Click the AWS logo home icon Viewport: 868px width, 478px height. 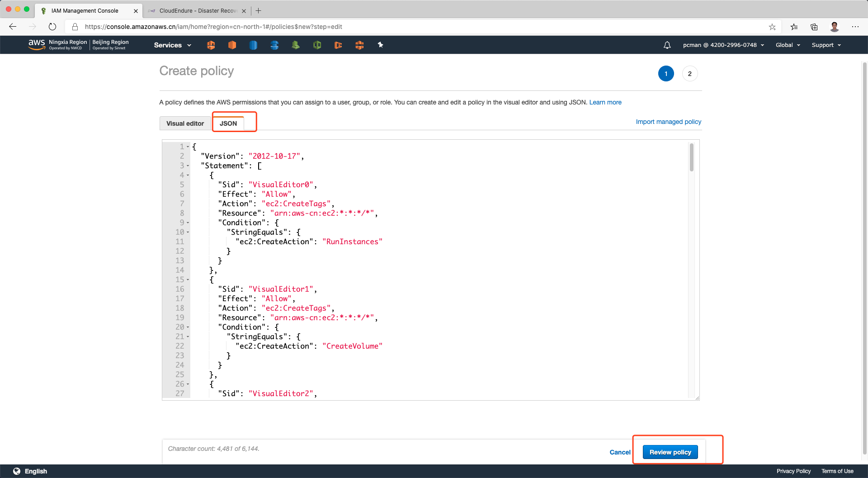point(36,44)
